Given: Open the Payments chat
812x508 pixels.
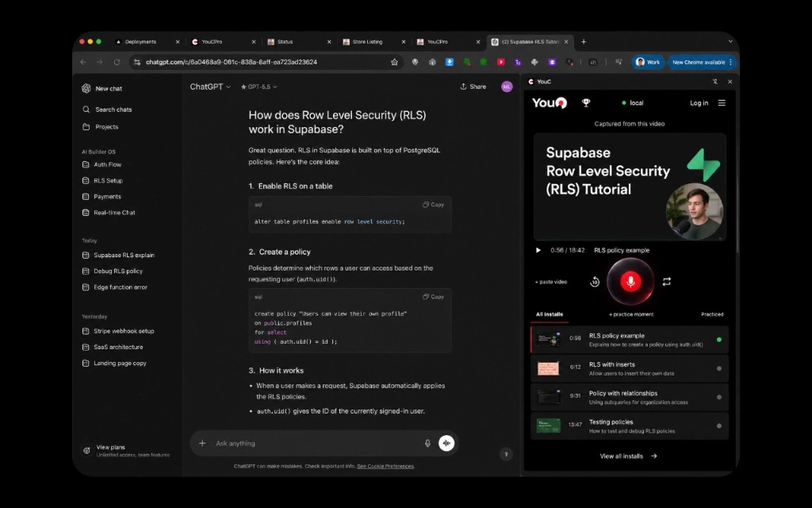Looking at the screenshot, I should click(x=101, y=197).
